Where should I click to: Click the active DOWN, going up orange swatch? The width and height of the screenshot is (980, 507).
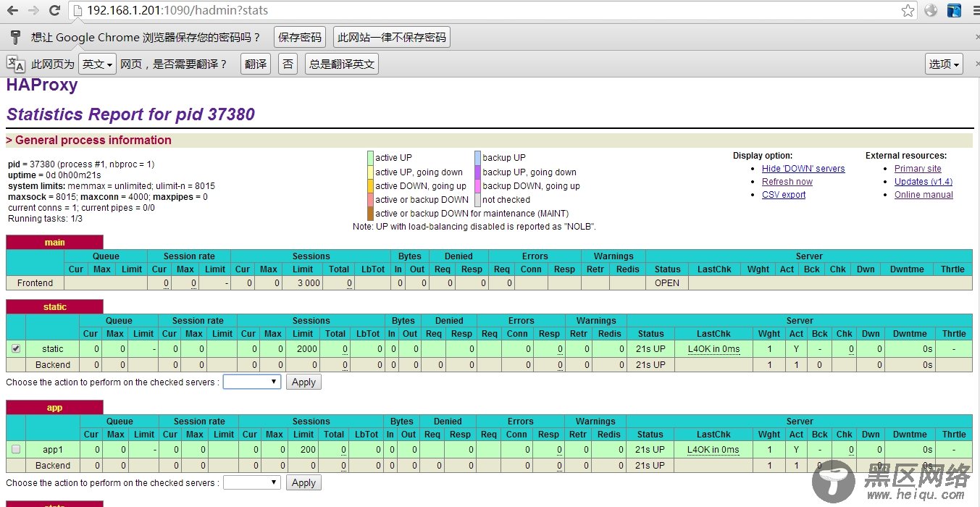click(370, 186)
